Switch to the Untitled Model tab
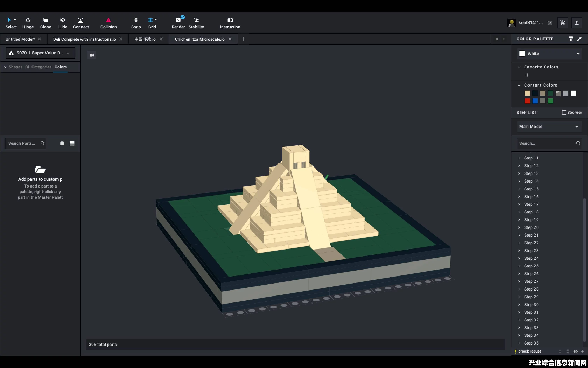The width and height of the screenshot is (588, 368). coord(20,39)
